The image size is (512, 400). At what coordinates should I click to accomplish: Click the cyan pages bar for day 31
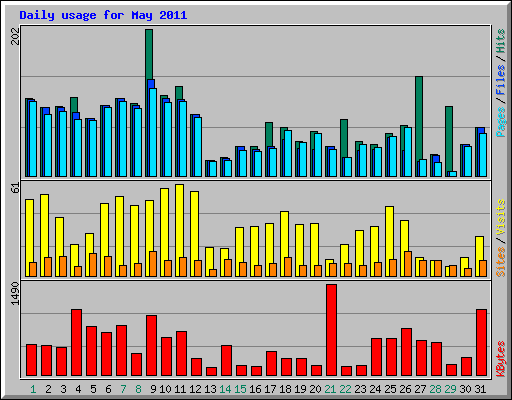pos(483,155)
